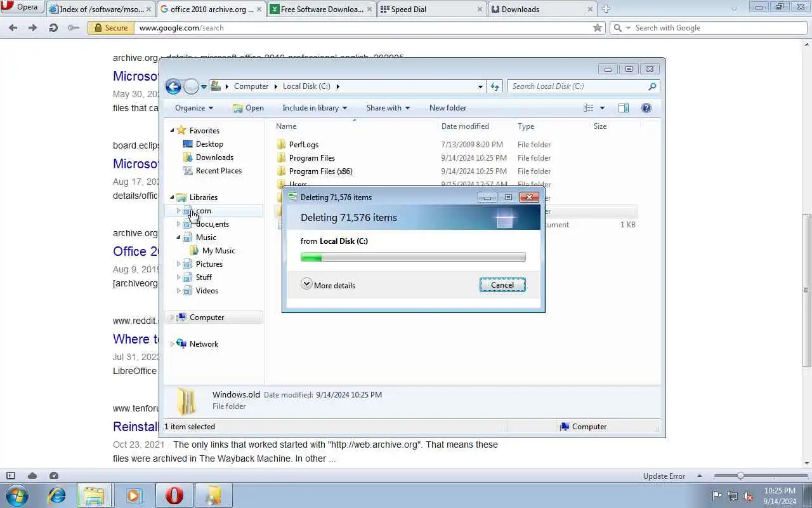The image size is (812, 508).
Task: Click the Opera address bar URL
Action: coord(181,28)
